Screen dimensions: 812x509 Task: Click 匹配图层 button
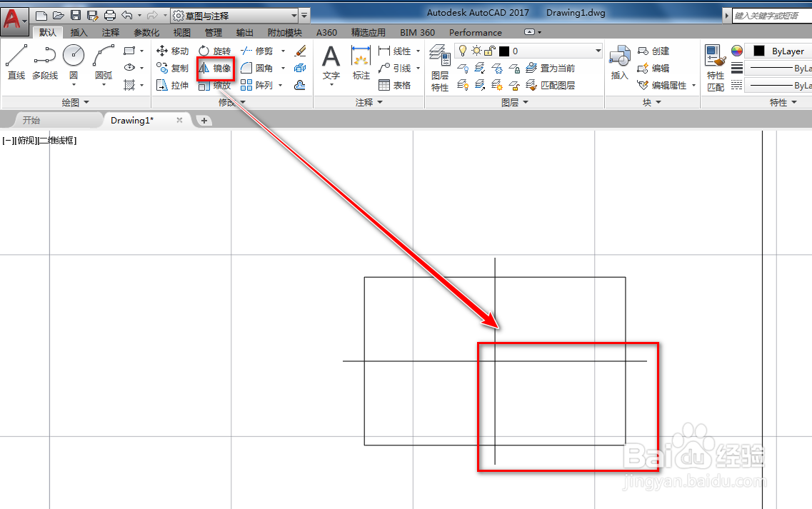(x=551, y=85)
